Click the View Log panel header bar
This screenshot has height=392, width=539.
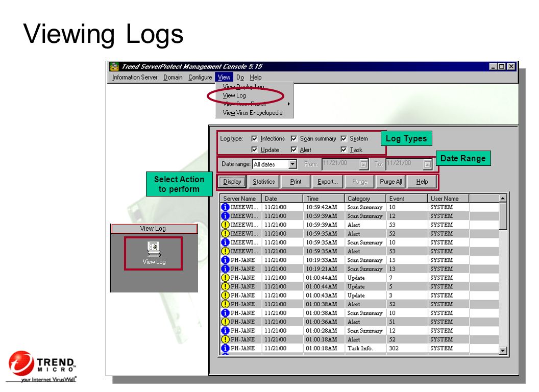tap(154, 229)
